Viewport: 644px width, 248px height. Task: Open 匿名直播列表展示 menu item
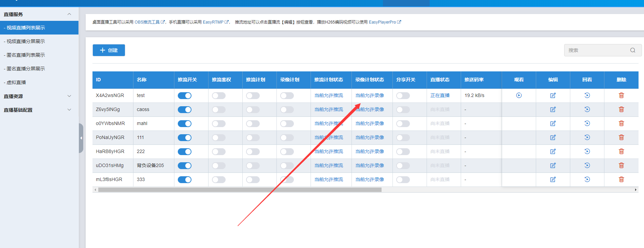[39, 55]
